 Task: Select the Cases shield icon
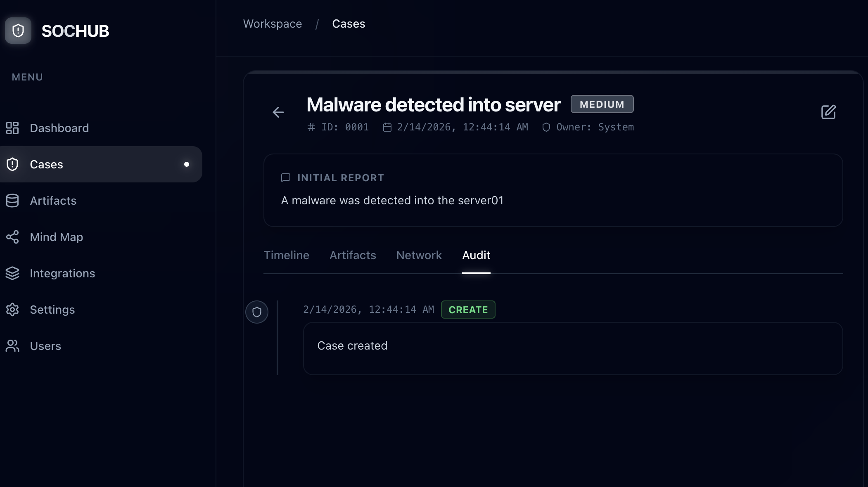pyautogui.click(x=13, y=164)
